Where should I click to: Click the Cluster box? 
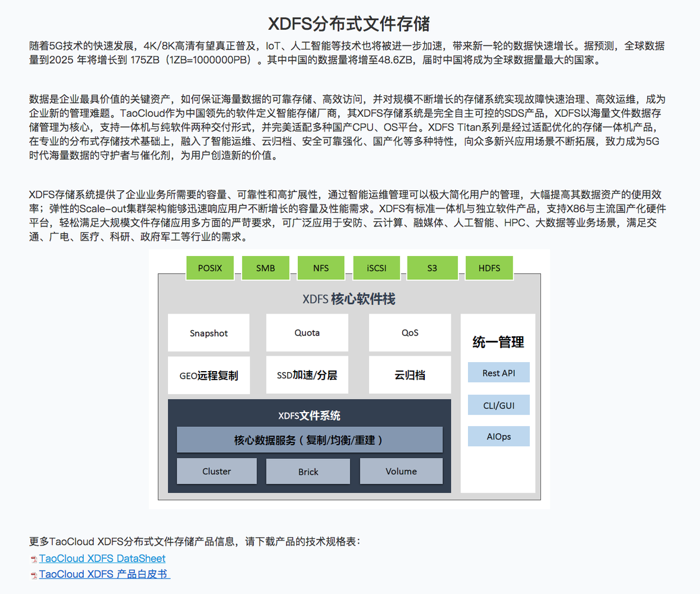coord(217,471)
